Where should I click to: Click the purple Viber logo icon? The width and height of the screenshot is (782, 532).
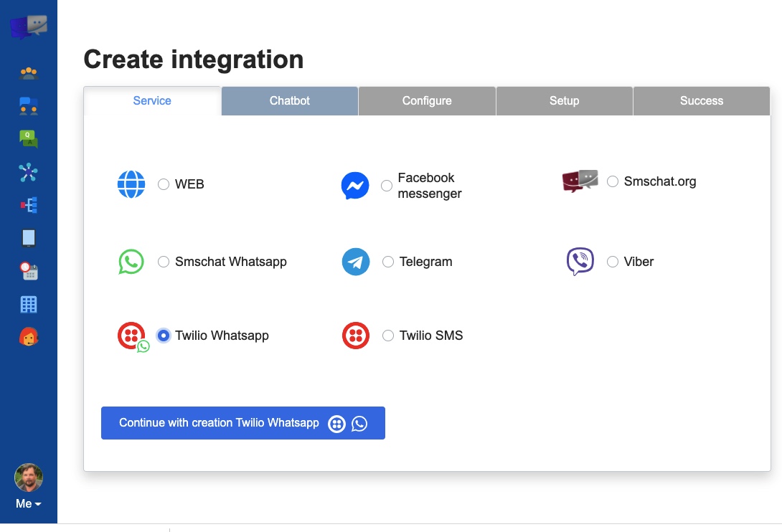pyautogui.click(x=580, y=261)
